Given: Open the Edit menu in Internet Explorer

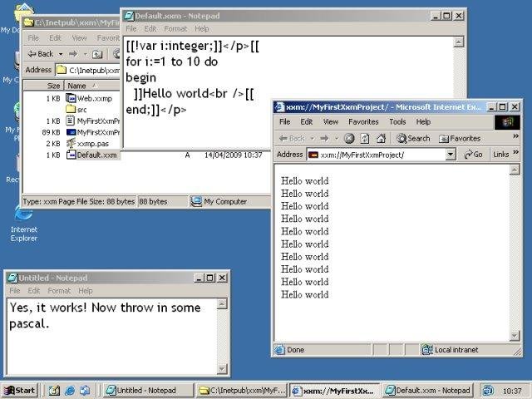Looking at the screenshot, I should (x=307, y=121).
